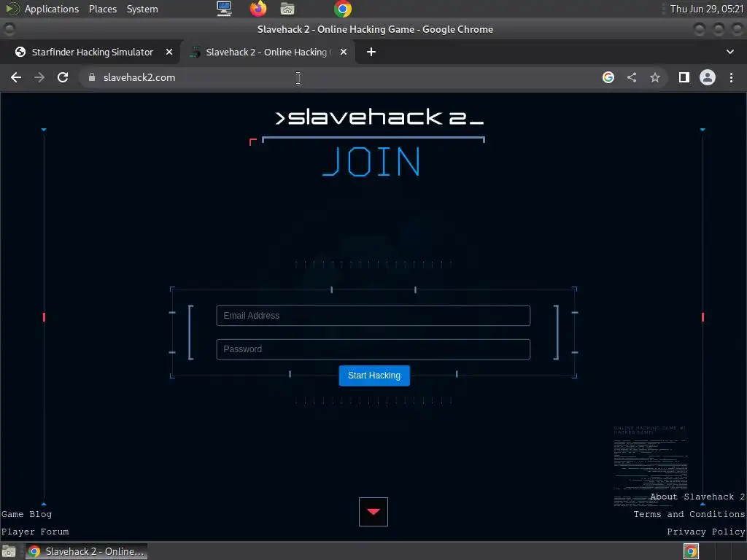Go back to the previous page
This screenshot has height=560, width=747.
coord(16,77)
